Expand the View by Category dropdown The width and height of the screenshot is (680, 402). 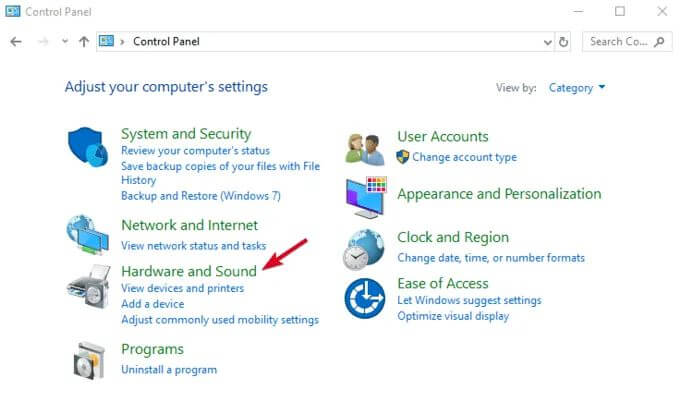[577, 88]
